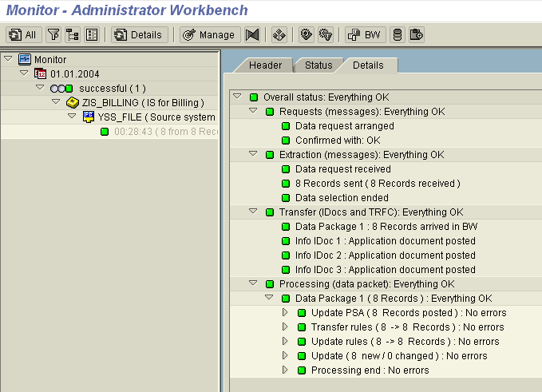Click green icon beside Confirmed with: OK
The image size is (542, 392).
(x=286, y=141)
